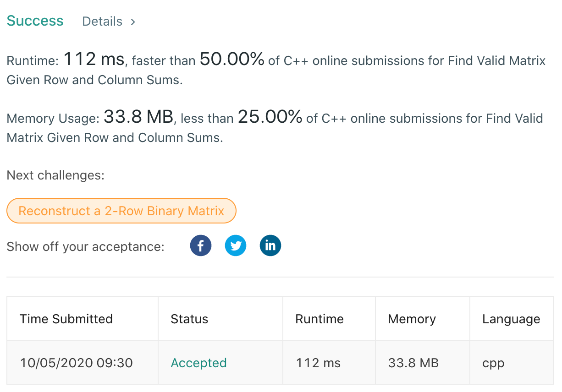Click the 25.00% memory percentile text
The width and height of the screenshot is (562, 392).
[x=270, y=117]
